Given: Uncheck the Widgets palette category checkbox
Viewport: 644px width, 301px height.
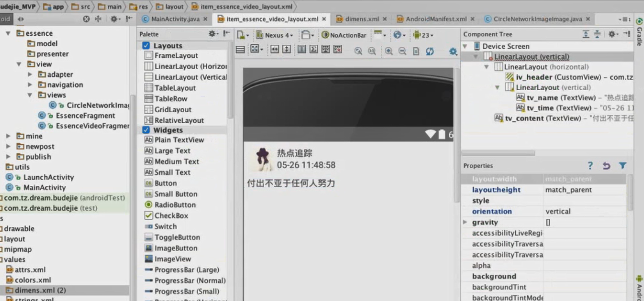Looking at the screenshot, I should coord(146,130).
